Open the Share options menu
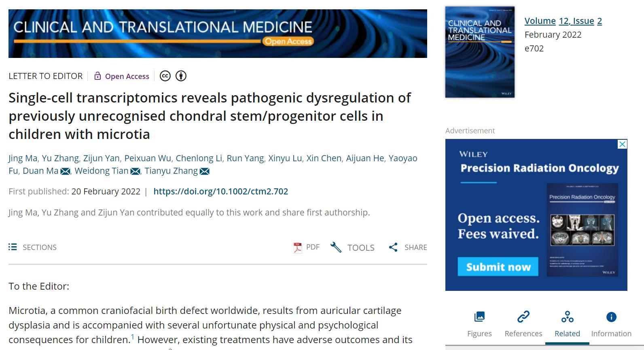Image resolution: width=644 pixels, height=350 pixels. click(x=407, y=247)
